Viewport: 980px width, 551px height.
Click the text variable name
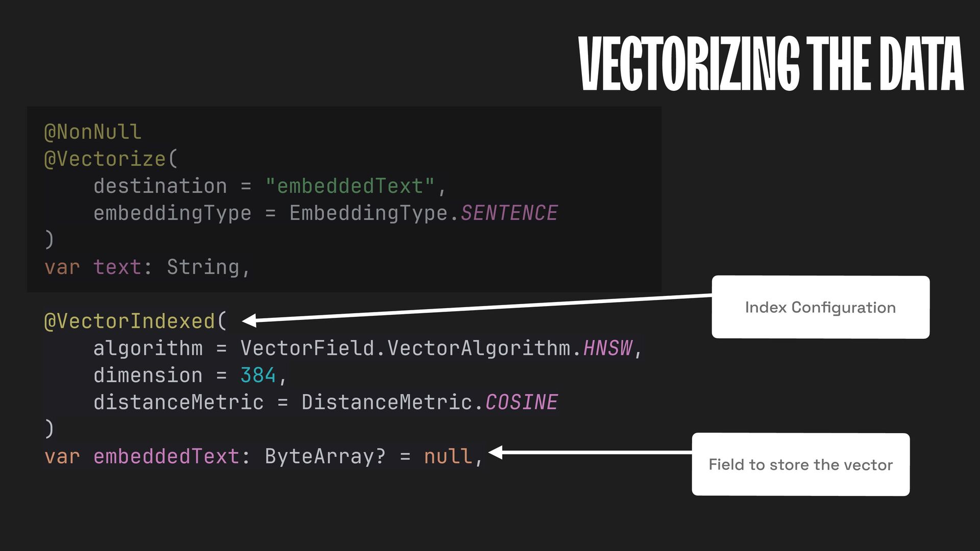(117, 267)
